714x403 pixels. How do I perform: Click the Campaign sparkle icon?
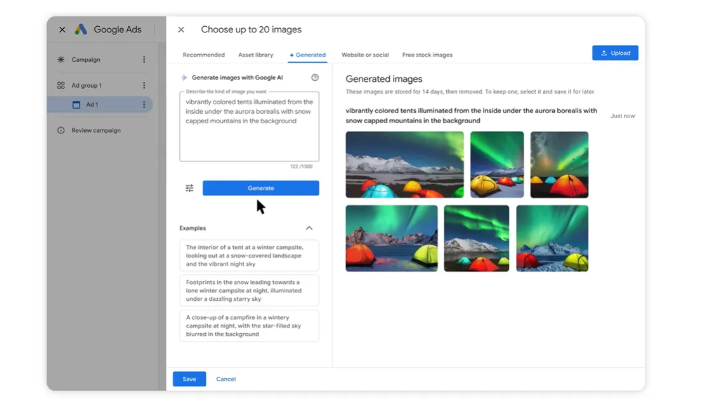coord(61,60)
